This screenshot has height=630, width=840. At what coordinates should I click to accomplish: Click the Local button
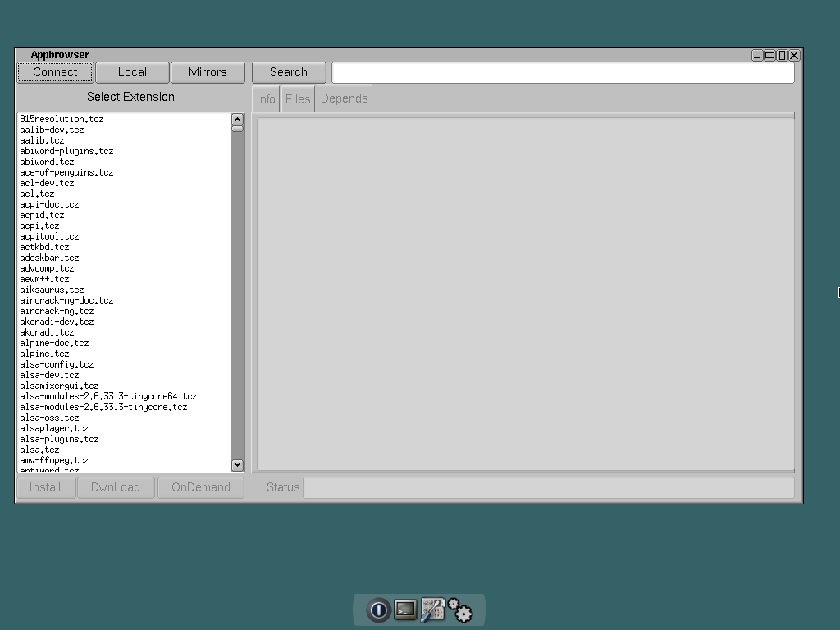pos(132,72)
